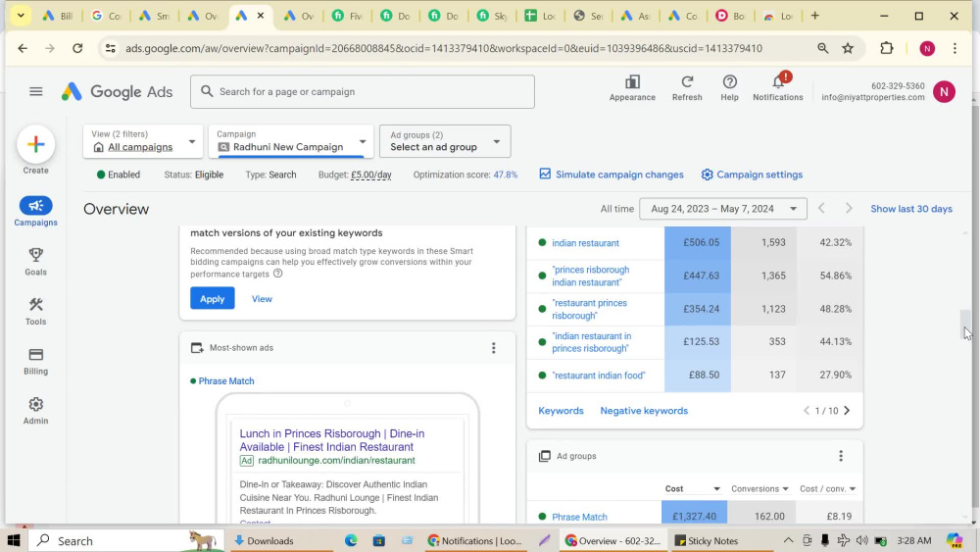Open the browser zoom search icon
This screenshot has height=552, width=980.
coord(822,48)
